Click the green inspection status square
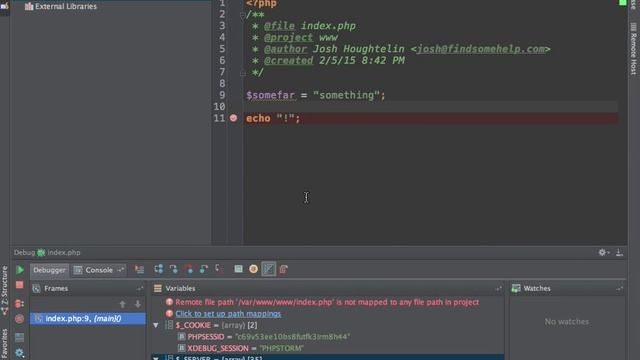Image resolution: width=640 pixels, height=360 pixels. pyautogui.click(x=623, y=2)
